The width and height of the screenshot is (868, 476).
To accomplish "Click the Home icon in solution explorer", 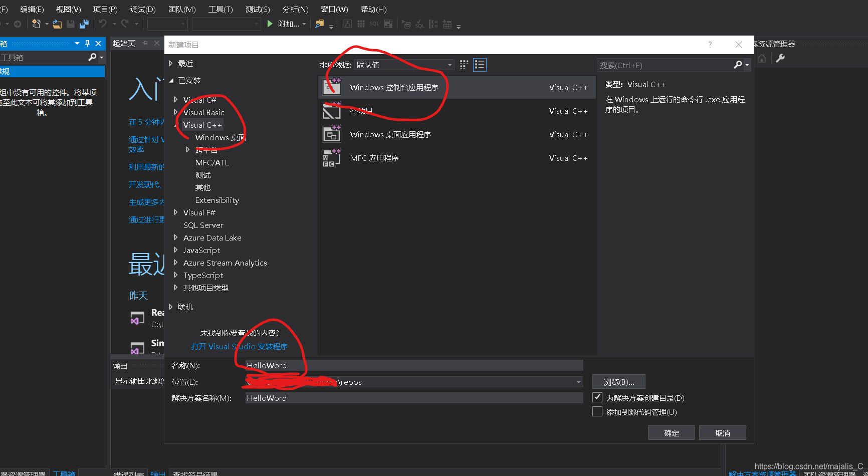I will tap(762, 58).
